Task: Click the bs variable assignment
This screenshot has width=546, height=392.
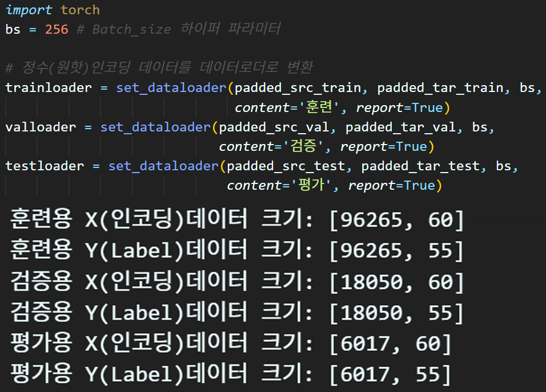Action: [x=13, y=29]
